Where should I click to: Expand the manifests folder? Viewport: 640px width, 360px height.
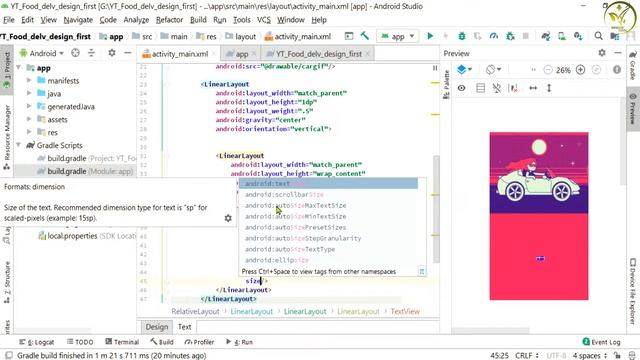pyautogui.click(x=29, y=80)
